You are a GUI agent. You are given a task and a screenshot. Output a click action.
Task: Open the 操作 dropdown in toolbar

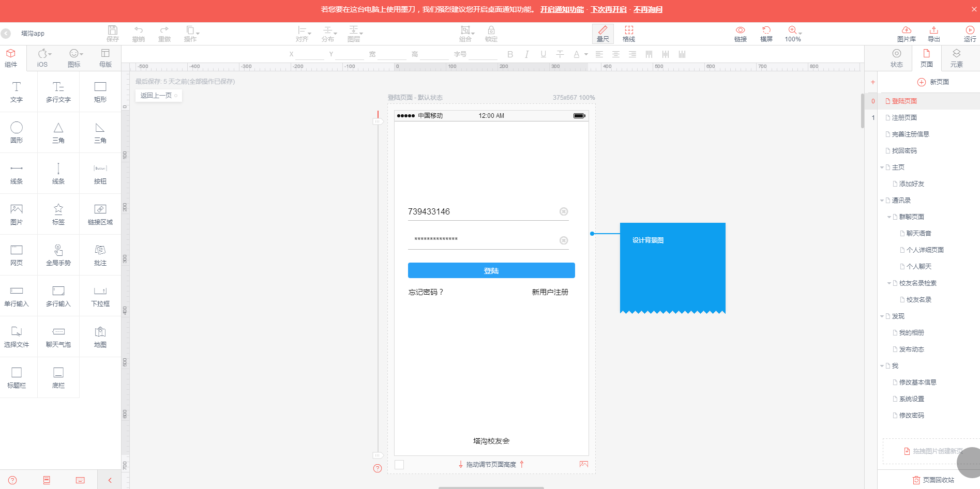click(x=191, y=34)
